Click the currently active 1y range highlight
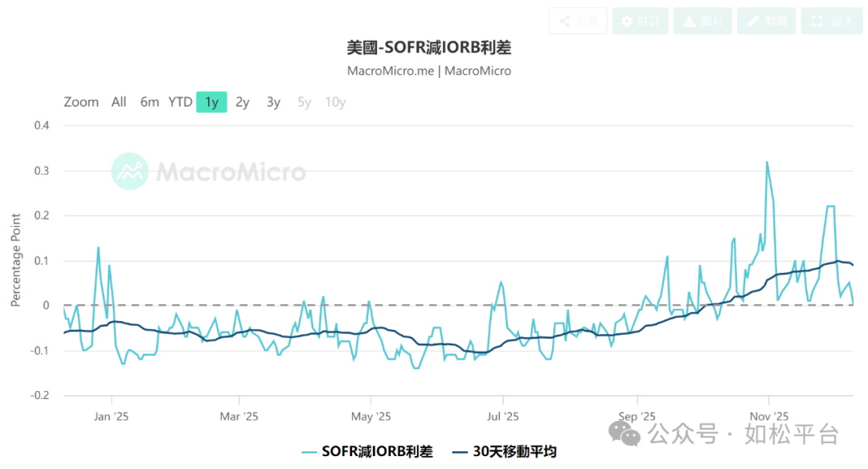Screen dimensions: 868x469 tap(211, 102)
